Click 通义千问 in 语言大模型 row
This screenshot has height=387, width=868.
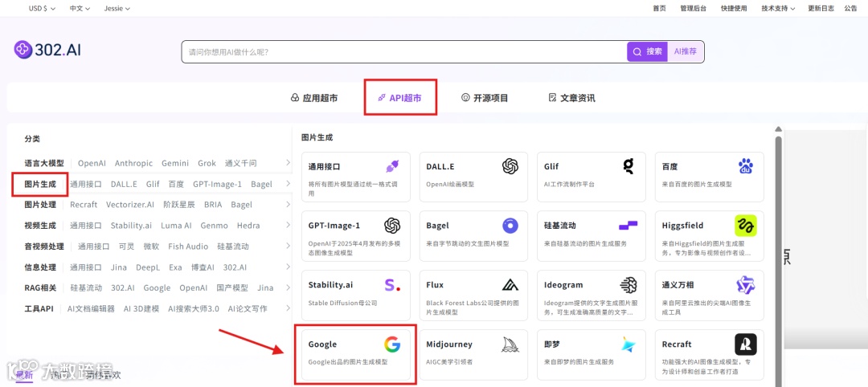pos(241,163)
